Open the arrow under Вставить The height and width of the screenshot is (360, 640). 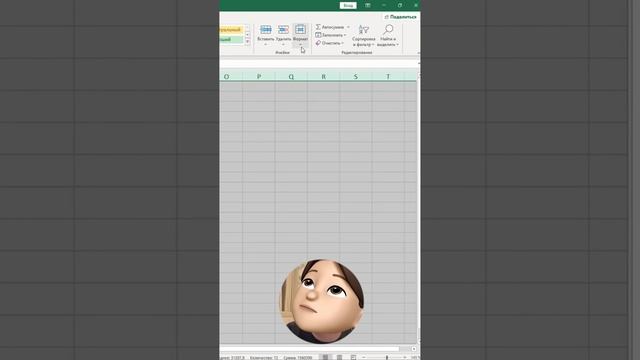point(266,44)
